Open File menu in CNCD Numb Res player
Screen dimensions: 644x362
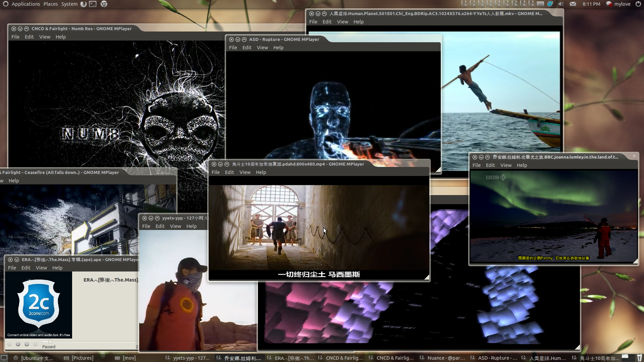15,37
